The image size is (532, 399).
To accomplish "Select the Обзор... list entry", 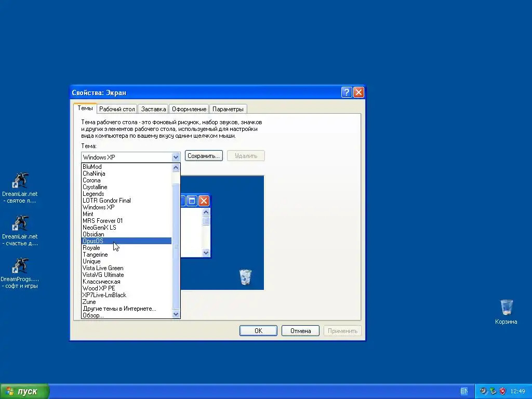I will [127, 315].
